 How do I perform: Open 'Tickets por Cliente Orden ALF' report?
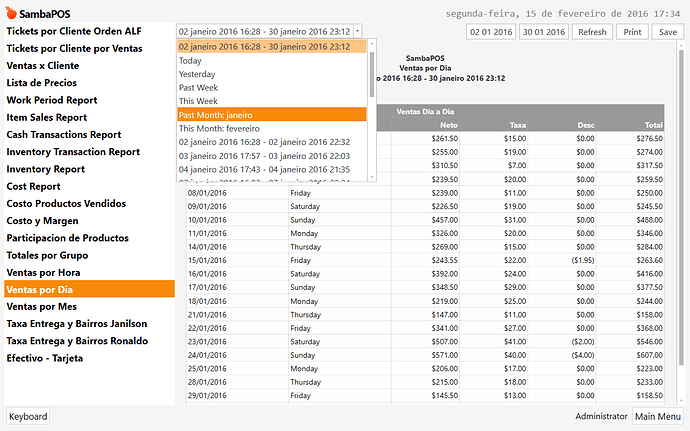pos(89,31)
